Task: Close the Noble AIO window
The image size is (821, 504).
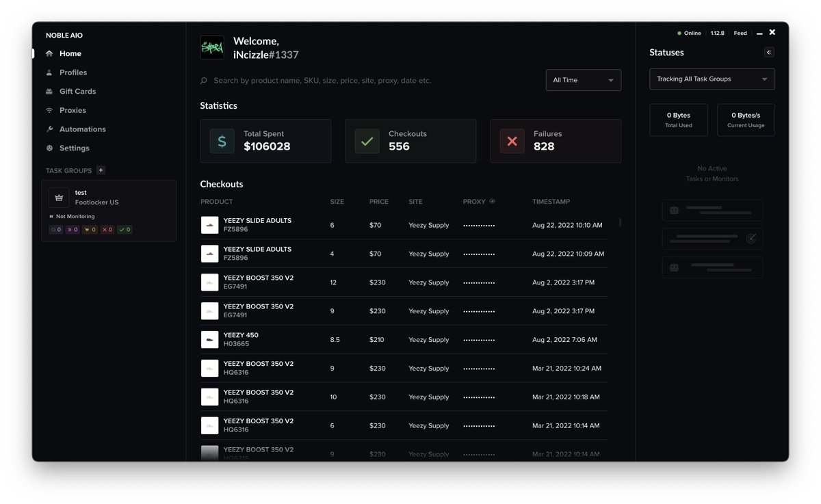Action: [x=772, y=32]
